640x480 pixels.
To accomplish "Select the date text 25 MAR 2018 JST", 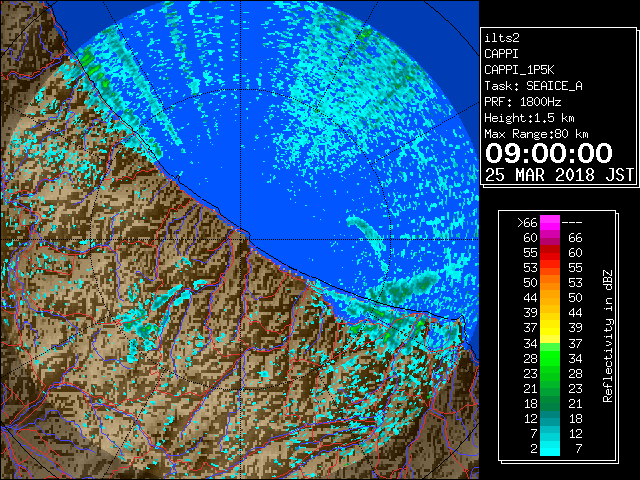I will tap(559, 175).
